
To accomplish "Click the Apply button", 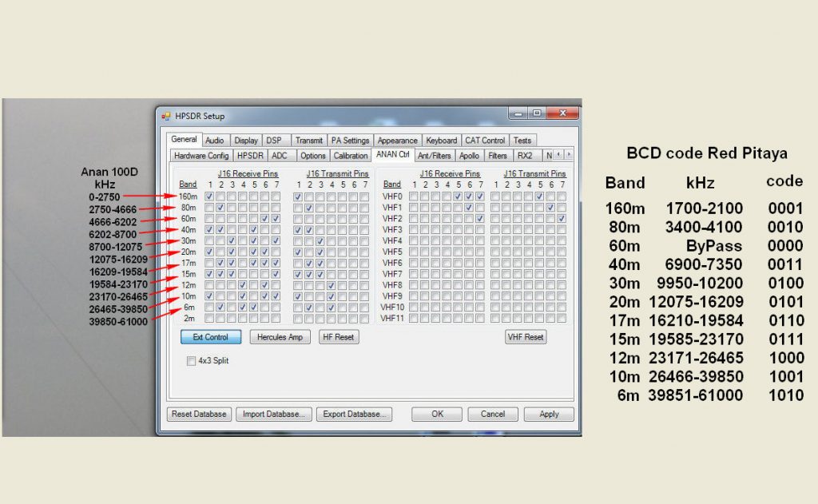I will pos(549,415).
